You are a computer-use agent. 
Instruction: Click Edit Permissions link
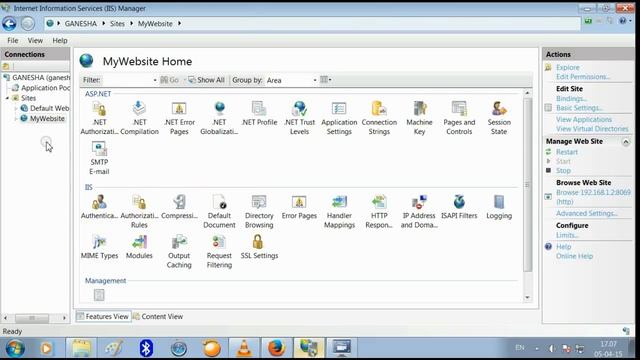pyautogui.click(x=583, y=77)
